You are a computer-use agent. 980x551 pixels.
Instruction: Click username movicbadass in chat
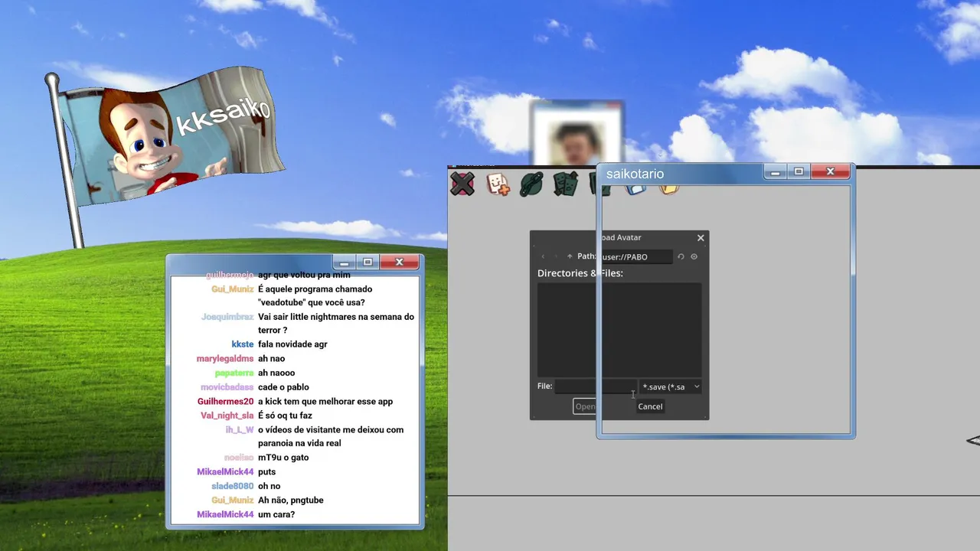[227, 387]
